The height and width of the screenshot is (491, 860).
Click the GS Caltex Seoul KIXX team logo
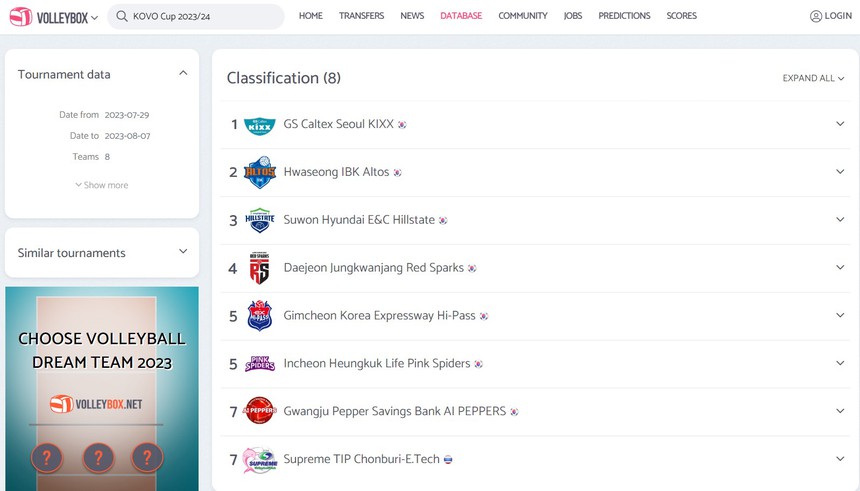click(x=260, y=125)
